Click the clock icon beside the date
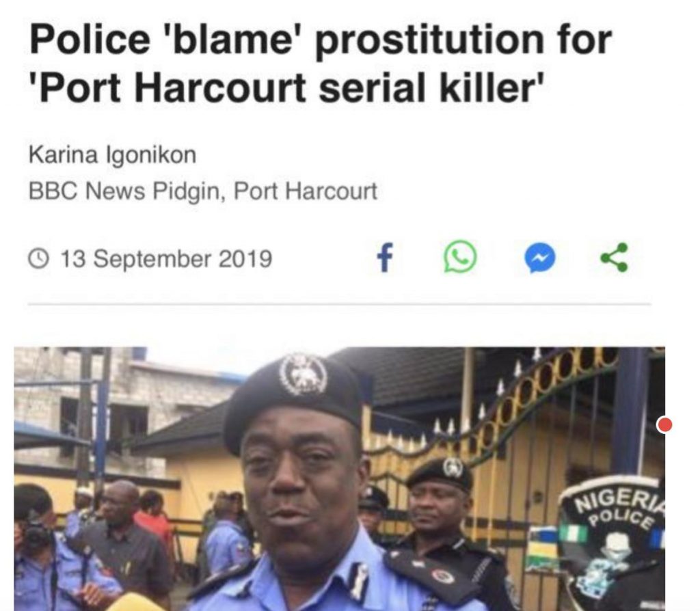Screen dimensions: 700x611 coord(39,259)
